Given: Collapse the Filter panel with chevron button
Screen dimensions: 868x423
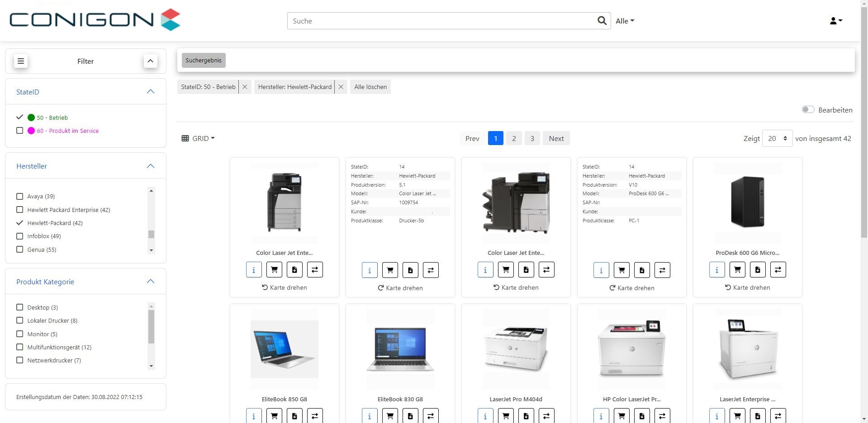Looking at the screenshot, I should 151,61.
